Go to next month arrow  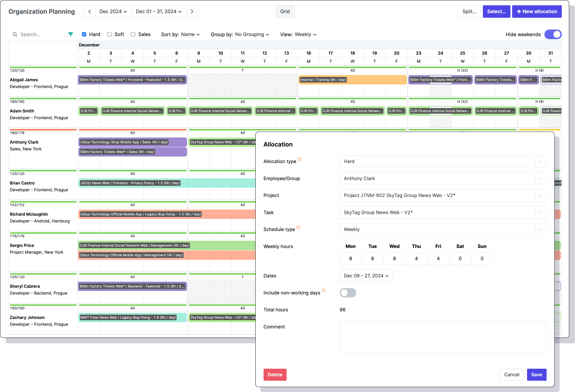[x=192, y=12]
